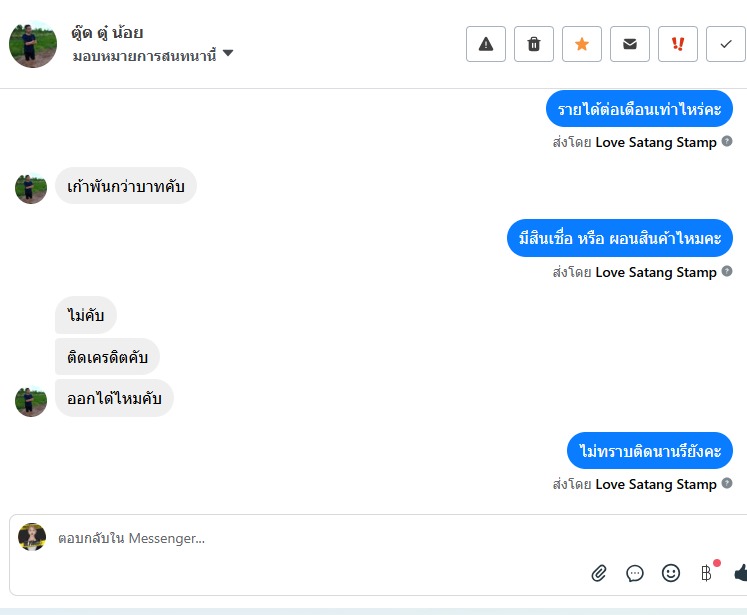Click the help icon beside the first Love Satang Stamp

point(727,141)
